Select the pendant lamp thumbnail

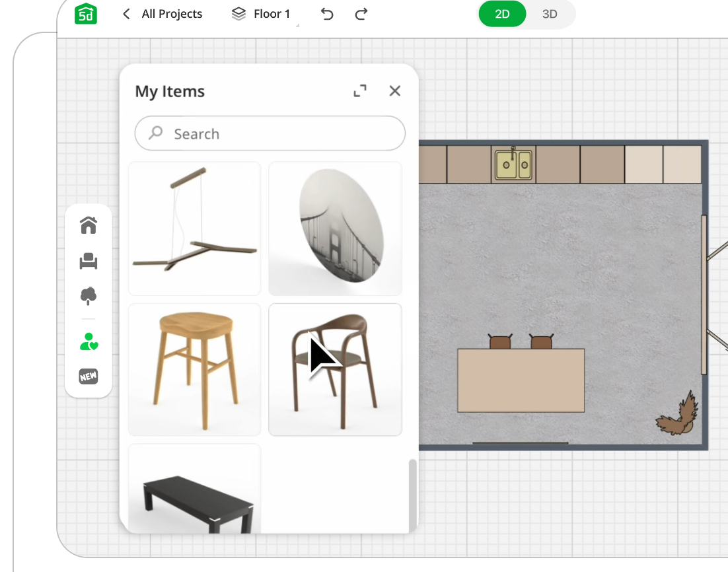[194, 229]
